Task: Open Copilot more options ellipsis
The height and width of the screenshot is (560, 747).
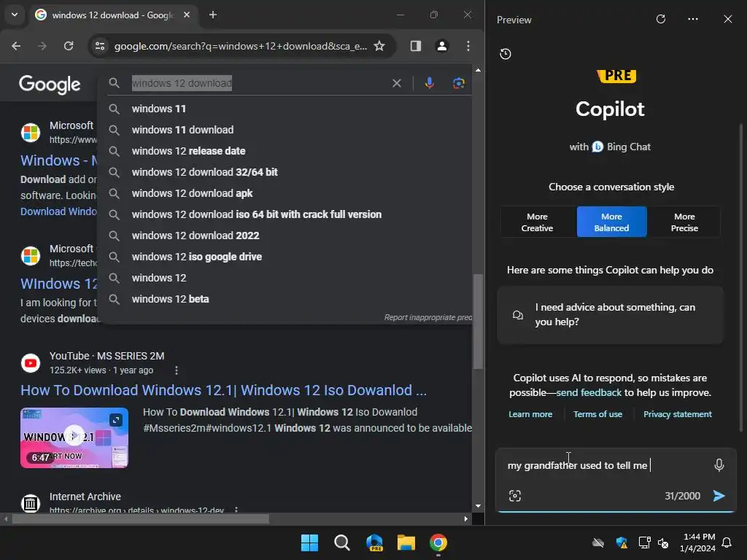Action: [693, 19]
